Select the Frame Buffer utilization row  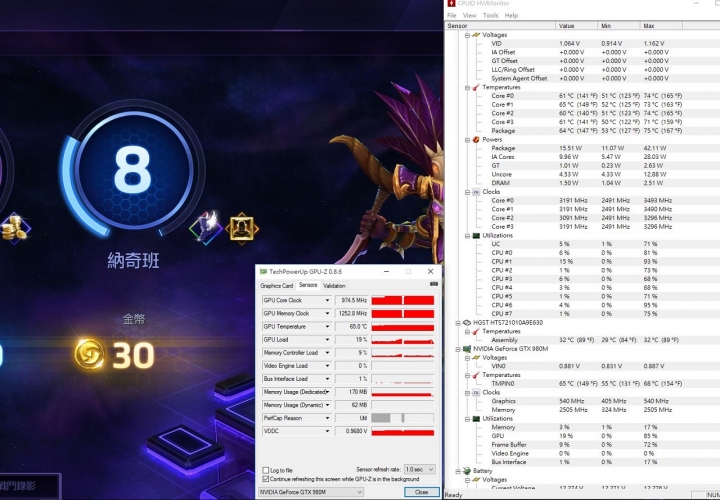pyautogui.click(x=586, y=445)
